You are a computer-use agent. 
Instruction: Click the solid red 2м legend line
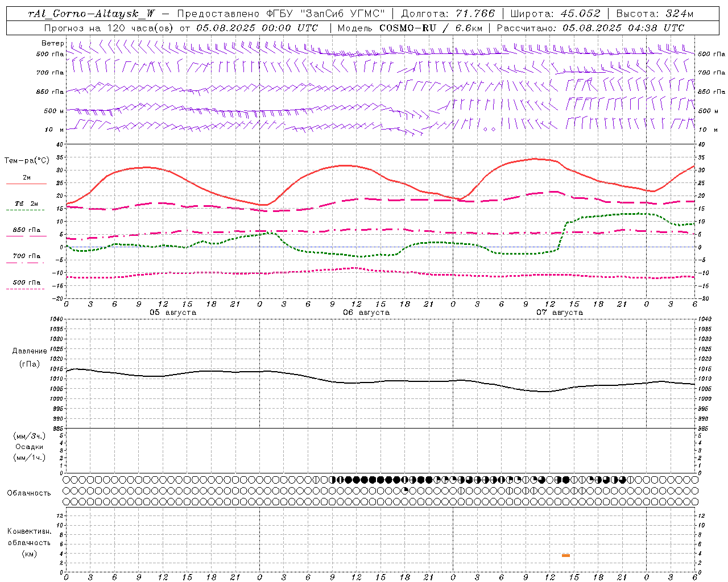26,184
